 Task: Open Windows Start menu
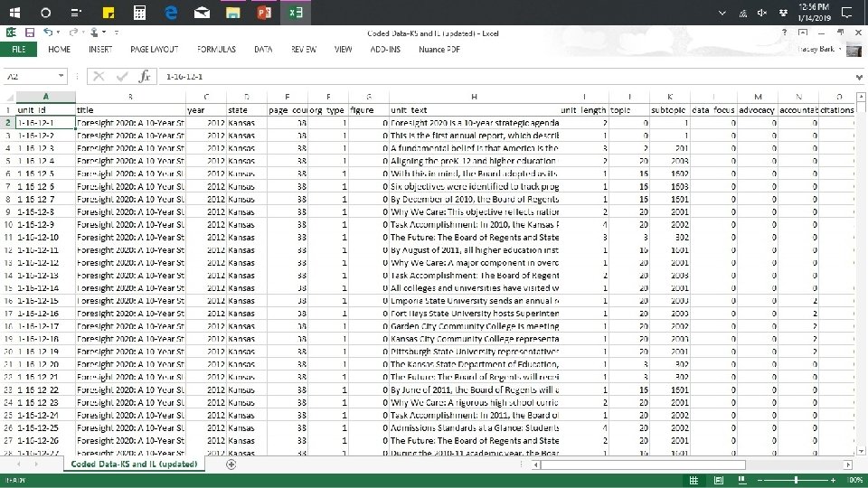pos(15,12)
